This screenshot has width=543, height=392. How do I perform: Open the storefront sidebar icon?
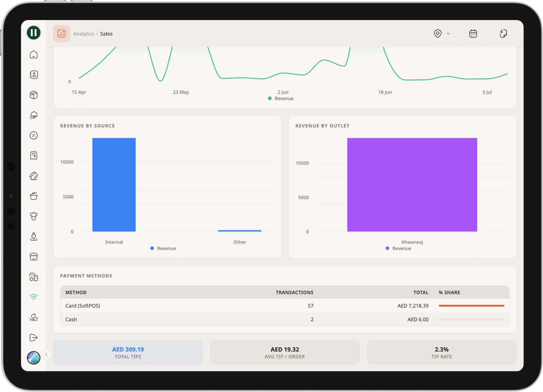click(x=34, y=257)
